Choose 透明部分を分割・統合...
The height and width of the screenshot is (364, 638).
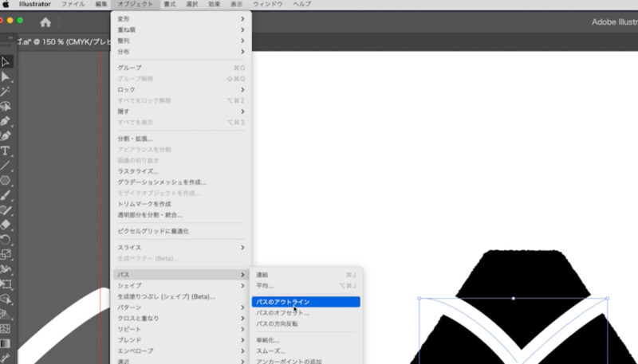point(181,215)
